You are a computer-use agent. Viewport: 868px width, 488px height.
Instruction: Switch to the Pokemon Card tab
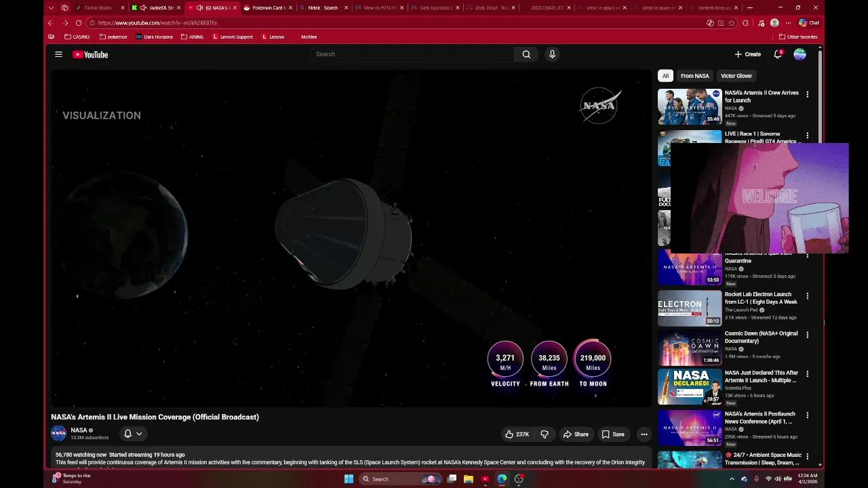pyautogui.click(x=269, y=7)
